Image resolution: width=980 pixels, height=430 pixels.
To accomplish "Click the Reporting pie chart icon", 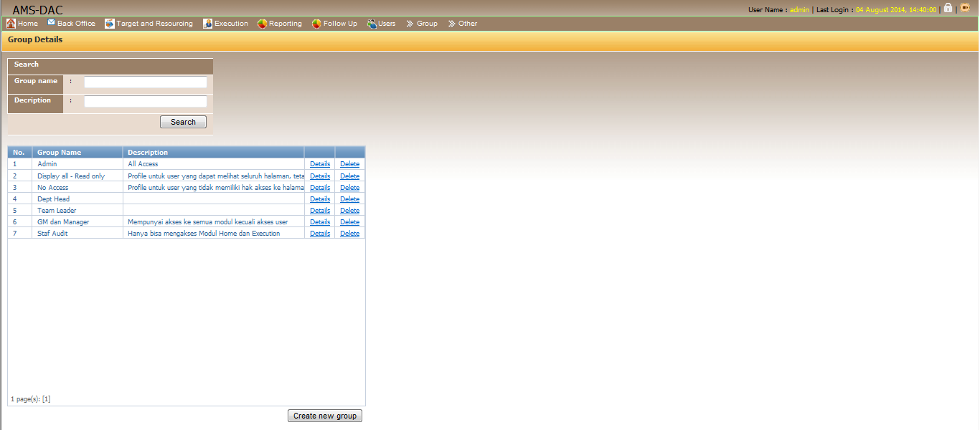I will [263, 24].
